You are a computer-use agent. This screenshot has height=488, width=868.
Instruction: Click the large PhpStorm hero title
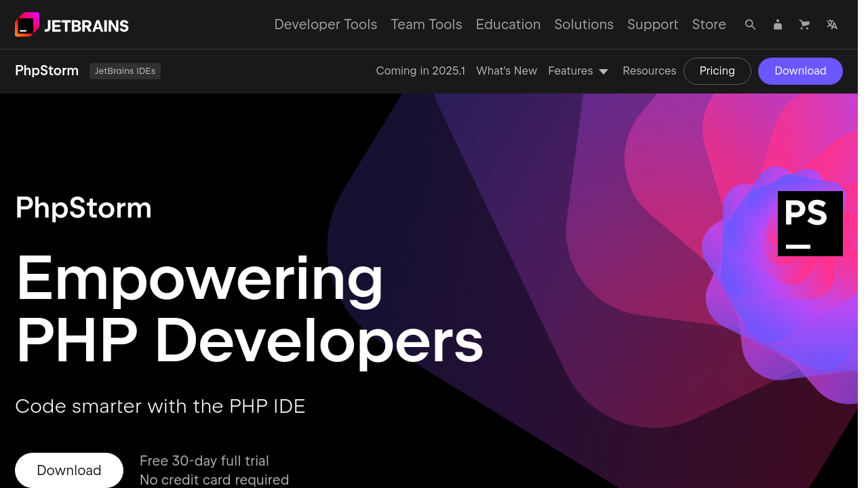click(x=83, y=207)
